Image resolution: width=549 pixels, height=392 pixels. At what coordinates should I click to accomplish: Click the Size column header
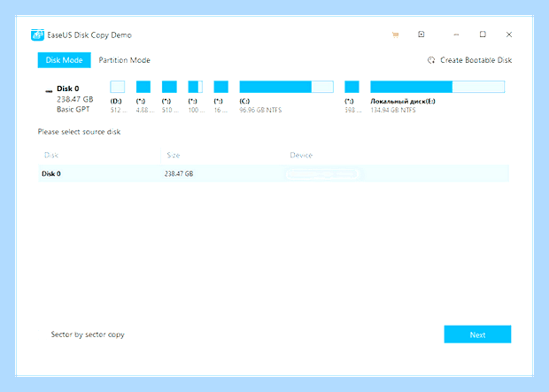174,156
